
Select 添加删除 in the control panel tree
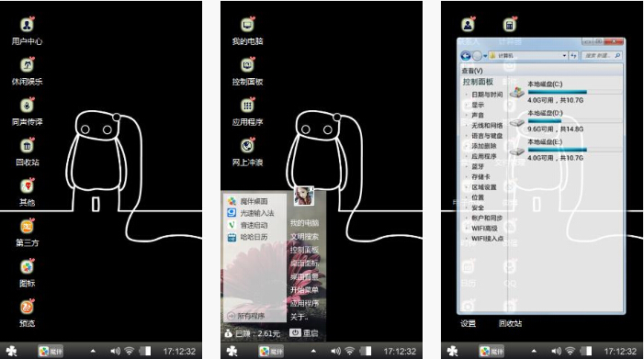pos(484,146)
